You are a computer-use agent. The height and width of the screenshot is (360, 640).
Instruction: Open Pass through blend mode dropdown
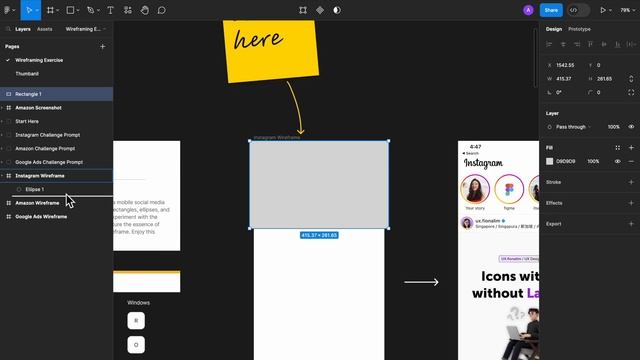click(573, 127)
